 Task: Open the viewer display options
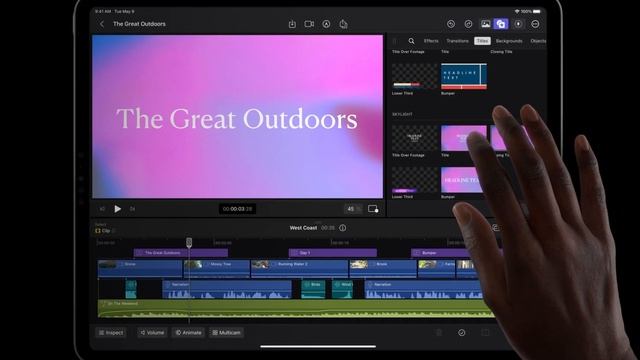373,209
